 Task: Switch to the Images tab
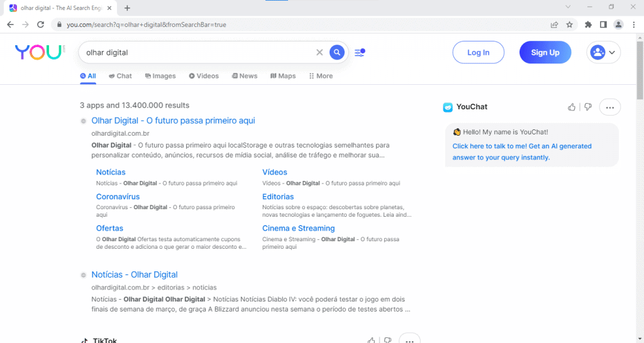(160, 76)
